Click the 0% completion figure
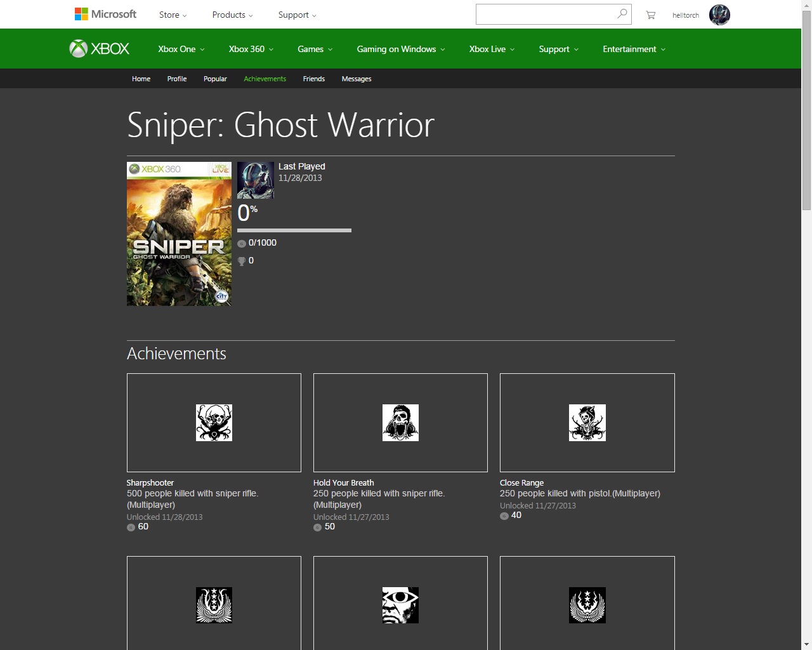The width and height of the screenshot is (812, 650). (247, 213)
